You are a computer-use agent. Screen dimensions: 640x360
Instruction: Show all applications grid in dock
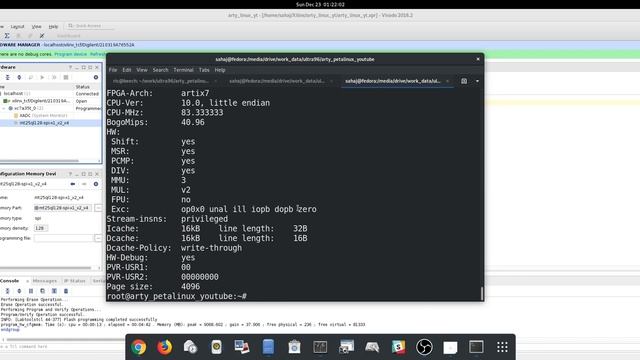point(502,347)
